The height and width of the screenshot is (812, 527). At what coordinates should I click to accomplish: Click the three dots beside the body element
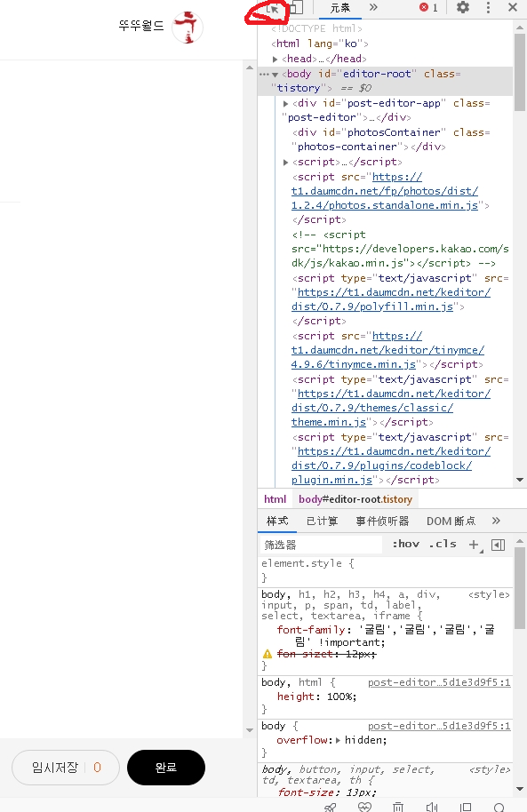pyautogui.click(x=264, y=74)
